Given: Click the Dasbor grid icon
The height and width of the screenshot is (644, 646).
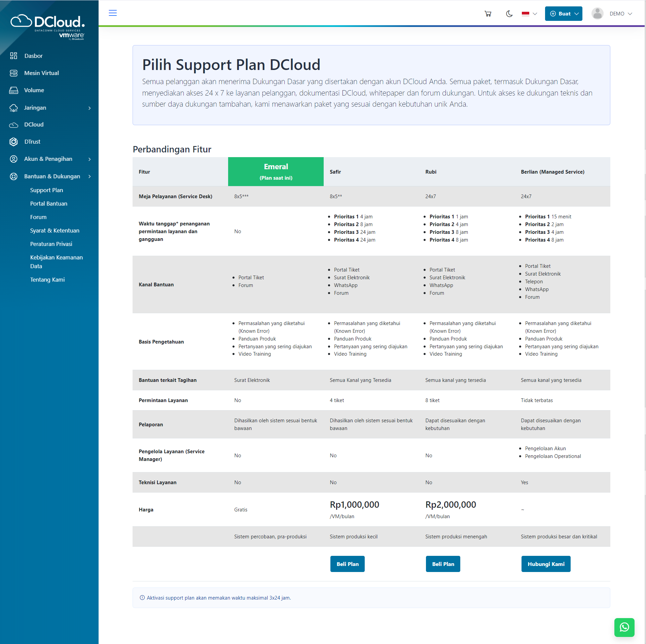Looking at the screenshot, I should [13, 56].
